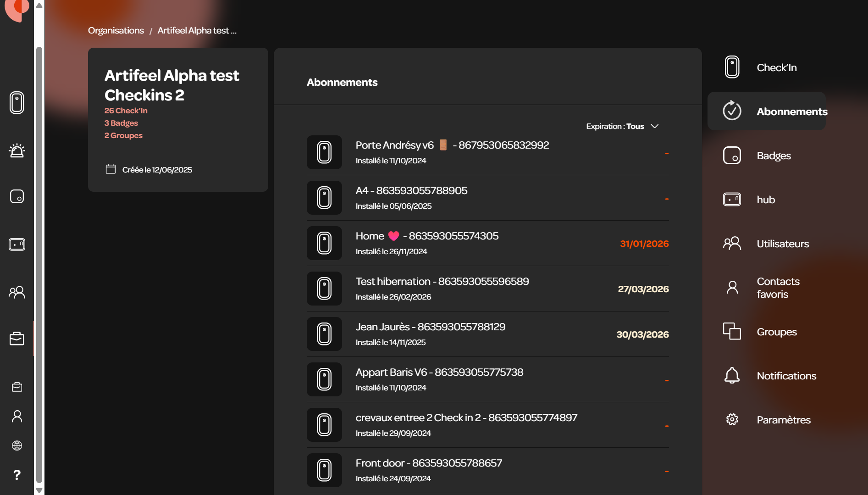
Task: Open the Badges menu item
Action: (767, 156)
